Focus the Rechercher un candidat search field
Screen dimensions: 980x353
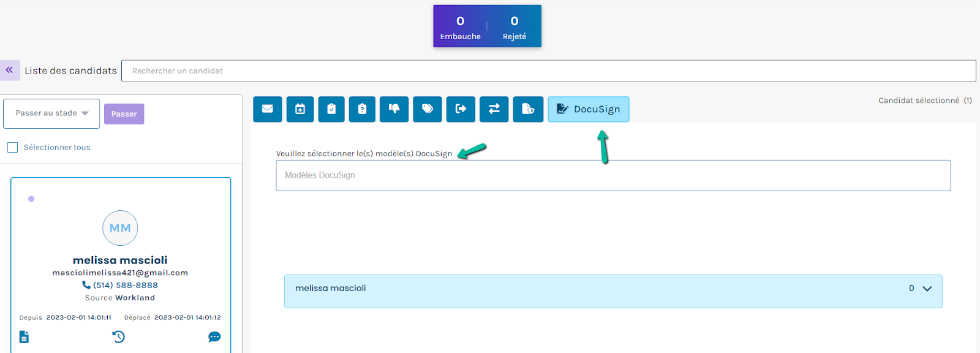[548, 70]
